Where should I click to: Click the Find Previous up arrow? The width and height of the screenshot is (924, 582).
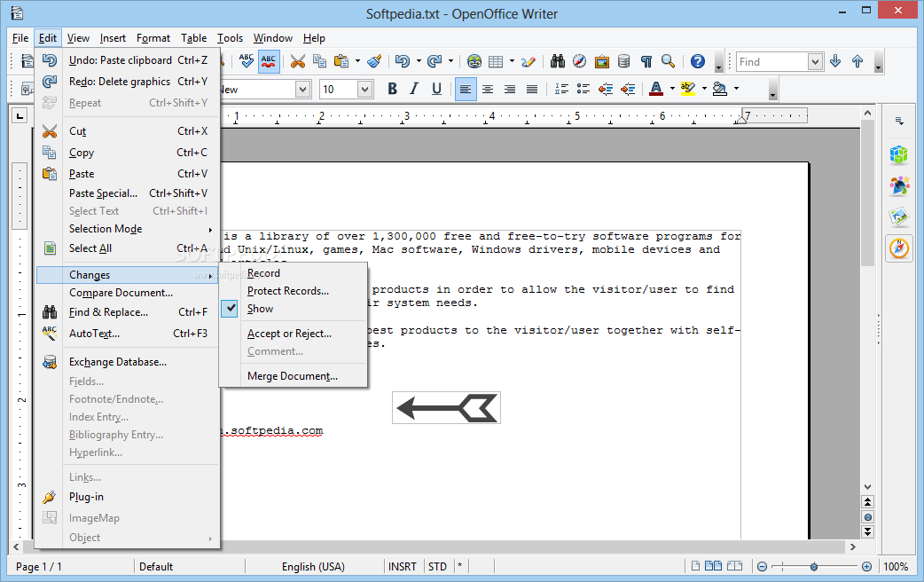(857, 61)
